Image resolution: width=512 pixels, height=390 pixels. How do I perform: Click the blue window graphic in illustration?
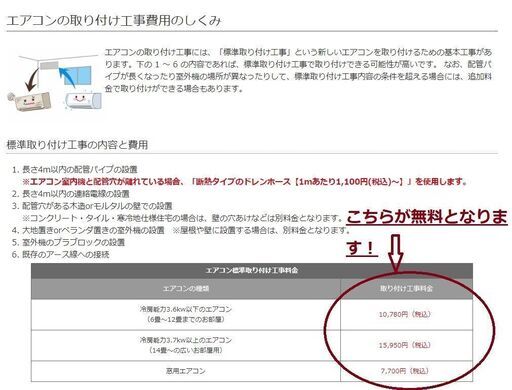pos(79,76)
